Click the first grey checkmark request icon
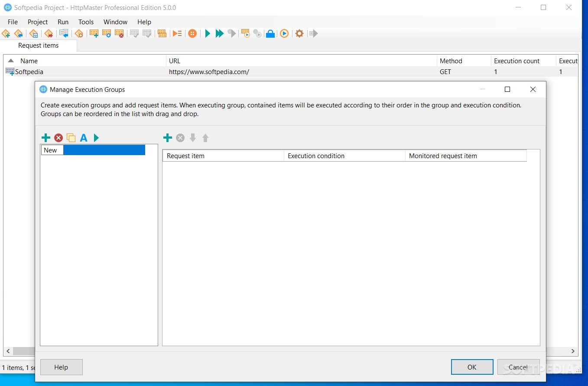Screen dimensions: 588x386 point(134,33)
